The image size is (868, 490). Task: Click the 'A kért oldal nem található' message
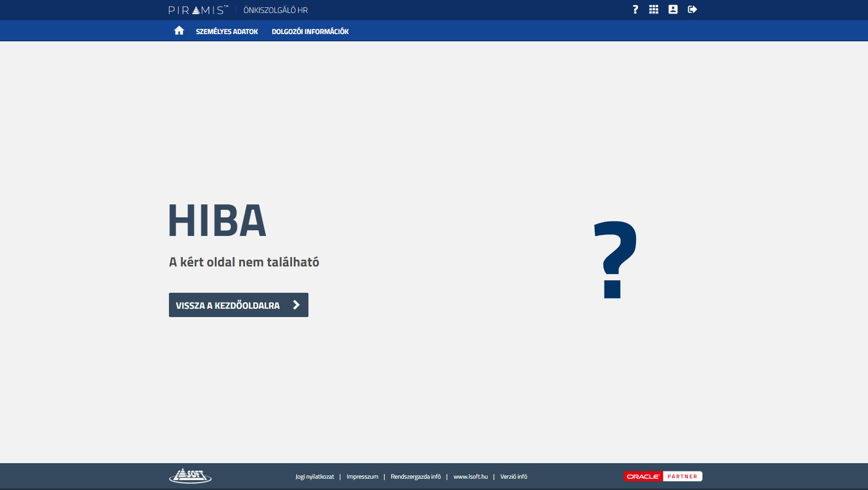click(244, 262)
